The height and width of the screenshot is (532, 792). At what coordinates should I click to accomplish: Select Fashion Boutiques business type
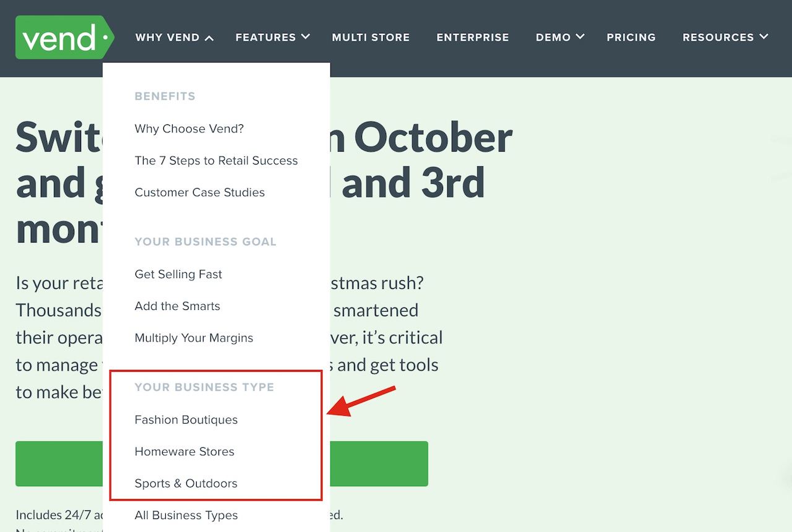[x=186, y=420]
